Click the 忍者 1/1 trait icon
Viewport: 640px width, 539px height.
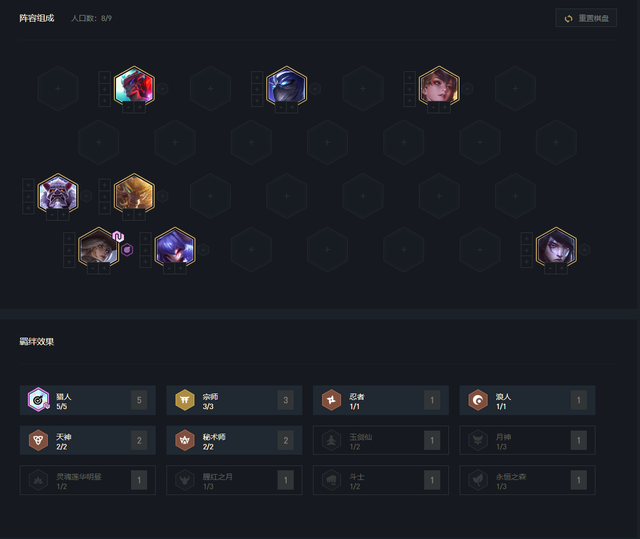click(x=331, y=400)
